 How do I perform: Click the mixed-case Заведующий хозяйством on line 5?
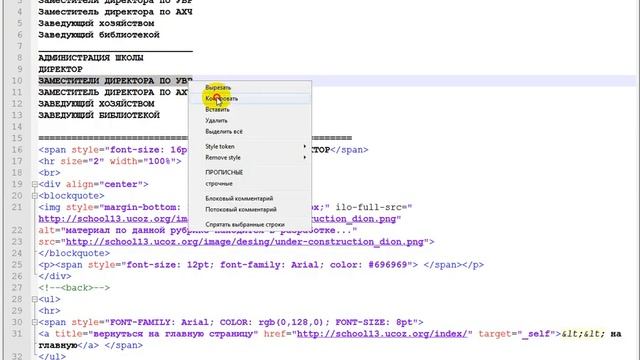pos(96,23)
